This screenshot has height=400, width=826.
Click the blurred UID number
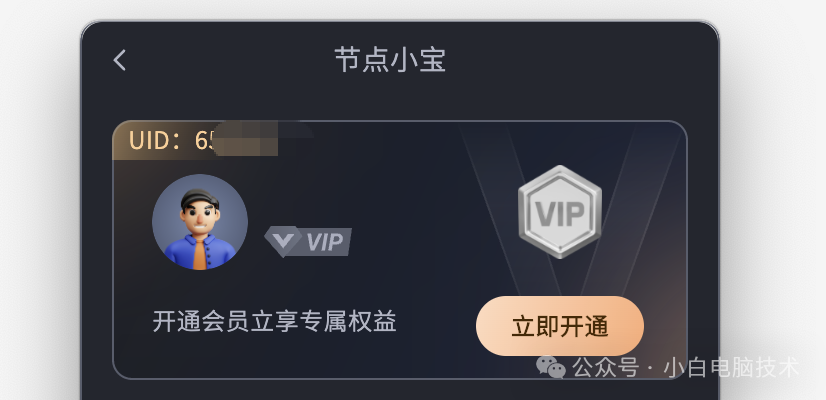(247, 139)
